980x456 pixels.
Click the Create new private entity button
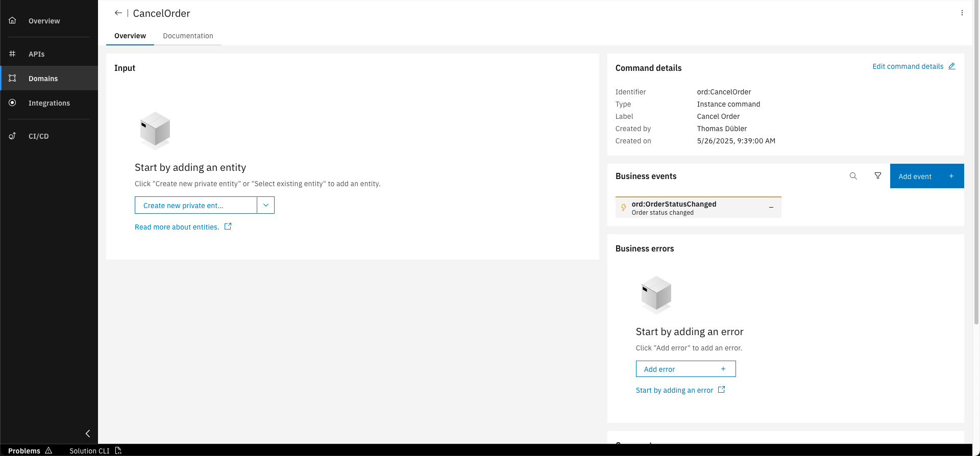click(x=196, y=205)
